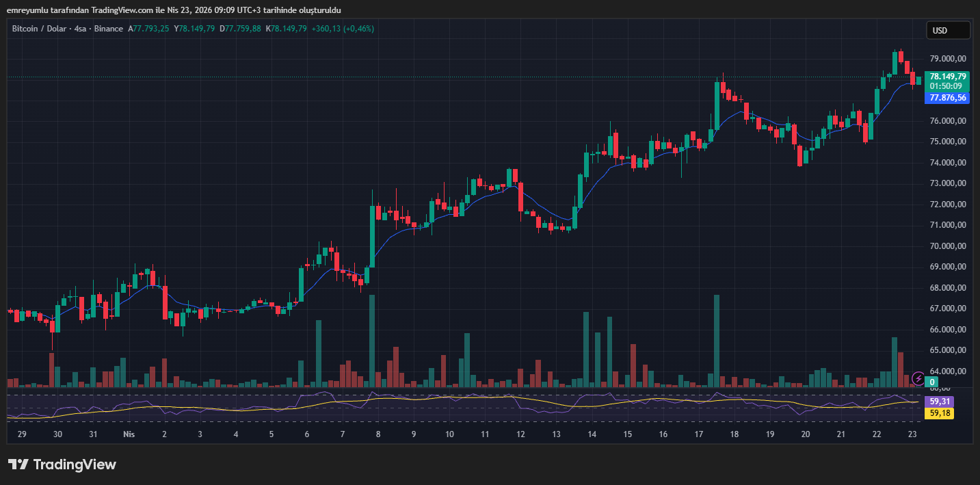This screenshot has height=485, width=980.
Task: Toggle the USD currency display
Action: tap(948, 30)
